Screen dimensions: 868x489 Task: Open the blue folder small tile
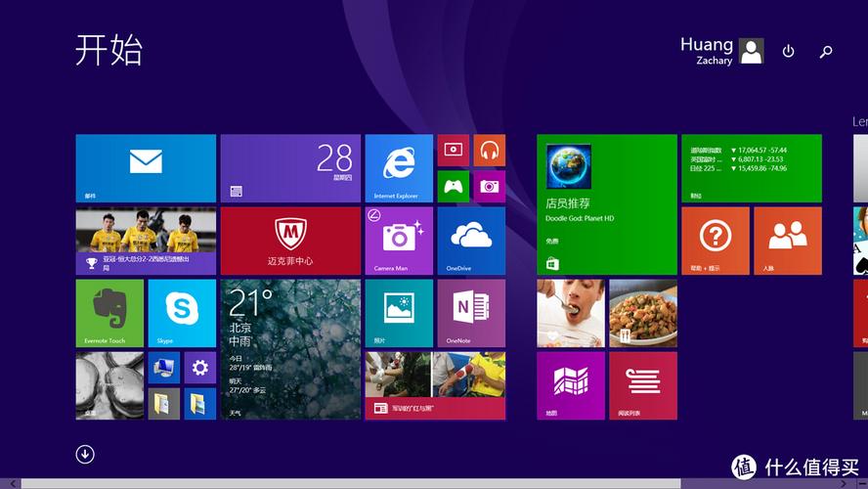point(199,404)
